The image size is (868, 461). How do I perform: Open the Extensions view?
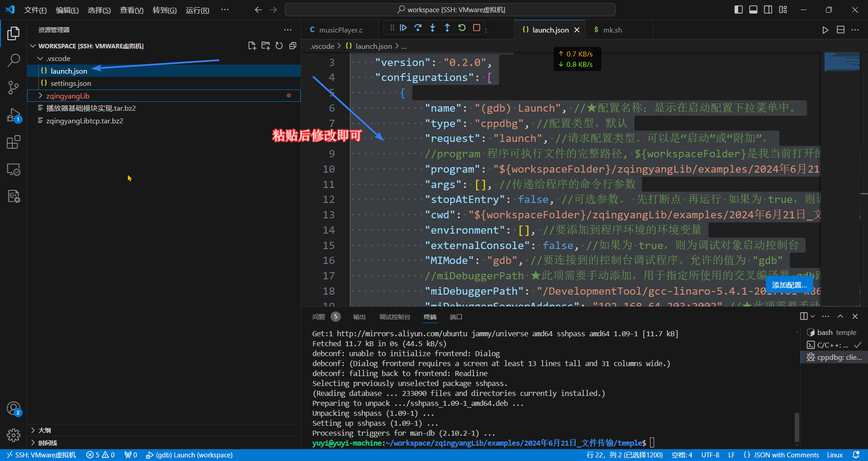pyautogui.click(x=14, y=142)
